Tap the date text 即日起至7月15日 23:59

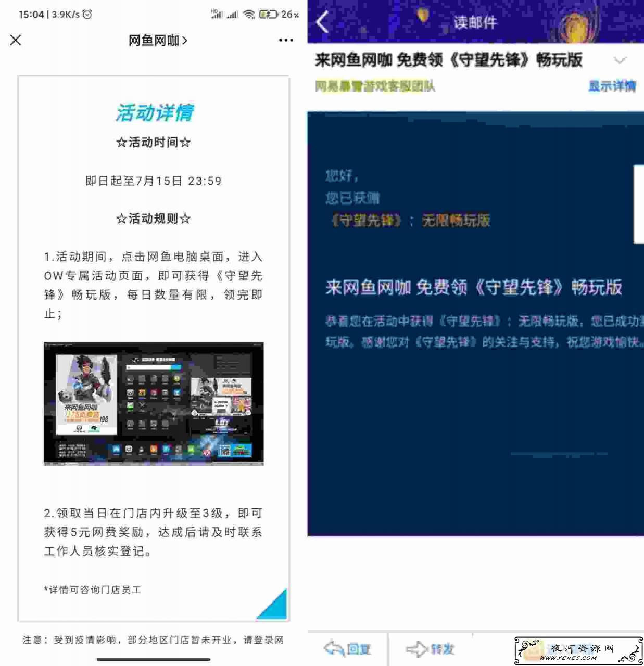pos(154,181)
